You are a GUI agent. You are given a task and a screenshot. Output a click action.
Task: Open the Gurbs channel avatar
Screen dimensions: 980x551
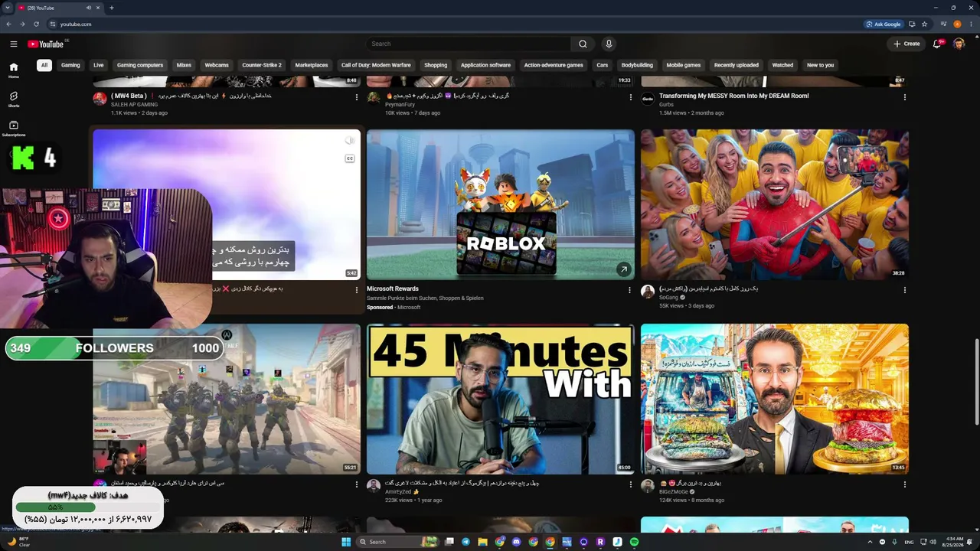point(648,99)
